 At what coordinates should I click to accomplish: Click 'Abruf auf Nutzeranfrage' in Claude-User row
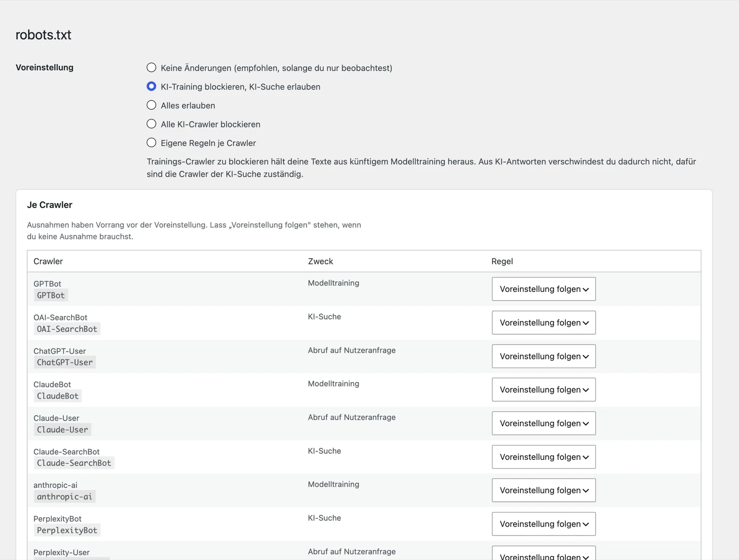pyautogui.click(x=352, y=417)
